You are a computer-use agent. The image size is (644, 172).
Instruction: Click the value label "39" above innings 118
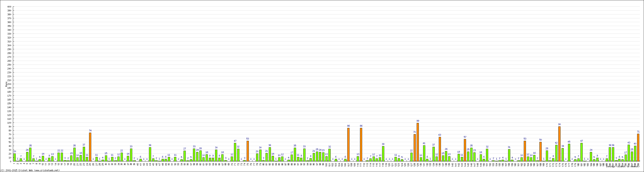click(x=383, y=144)
